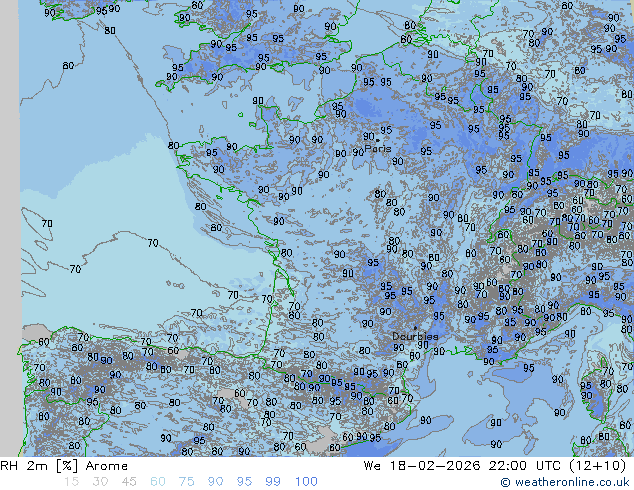Select the 45 legend value
Screen dimensions: 634x490
(129, 482)
